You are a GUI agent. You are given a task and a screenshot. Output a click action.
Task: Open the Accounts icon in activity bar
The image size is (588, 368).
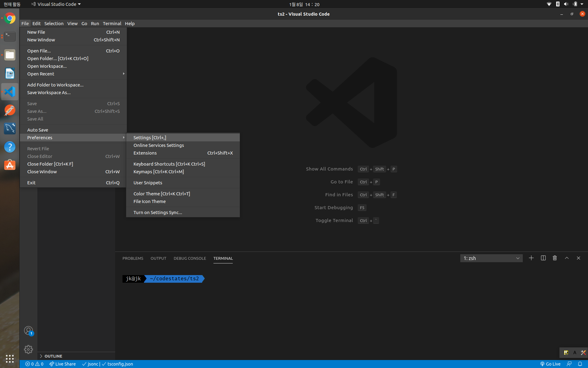[28, 331]
